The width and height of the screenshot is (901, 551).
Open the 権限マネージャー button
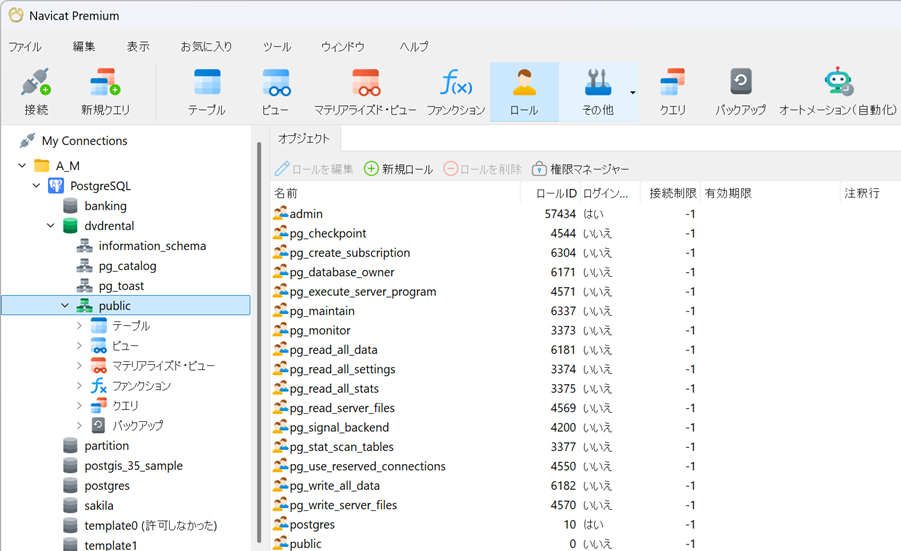tap(581, 169)
